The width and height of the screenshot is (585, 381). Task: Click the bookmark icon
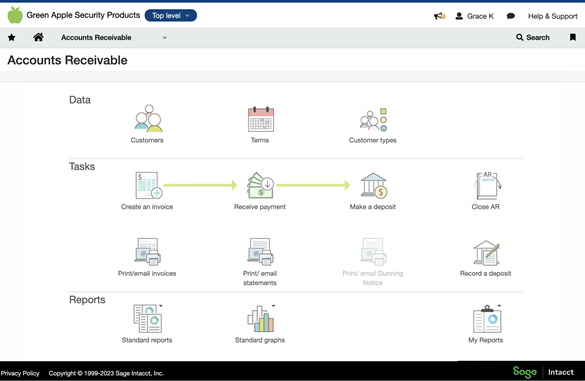tap(573, 37)
